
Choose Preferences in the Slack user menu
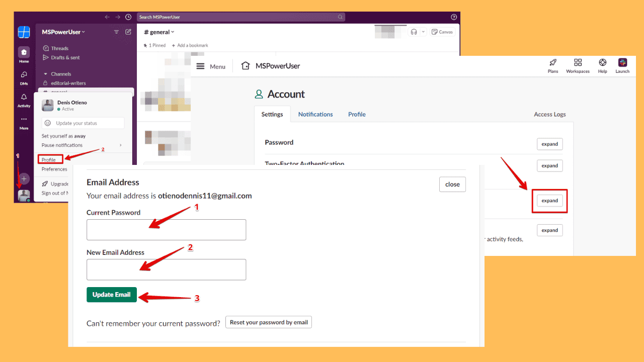[54, 169]
